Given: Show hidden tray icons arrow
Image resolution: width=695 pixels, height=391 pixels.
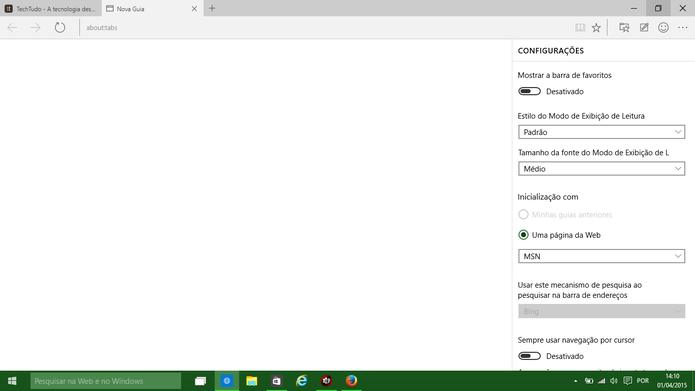Looking at the screenshot, I should 575,381.
